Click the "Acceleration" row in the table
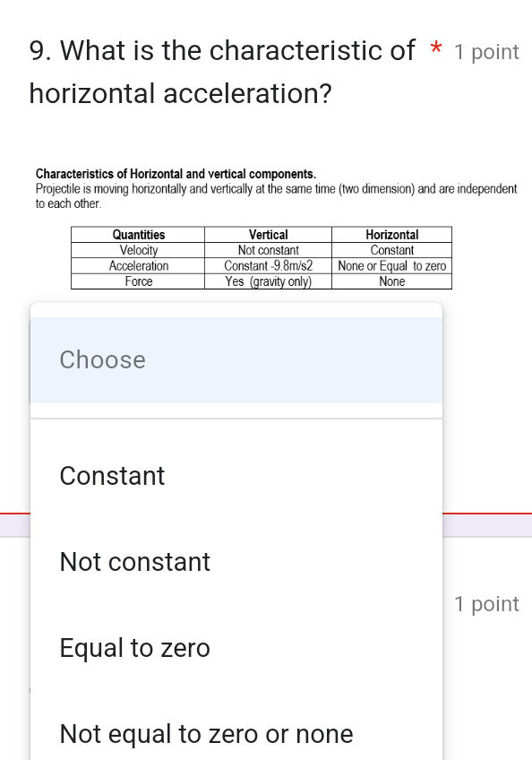The image size is (532, 760). click(139, 265)
